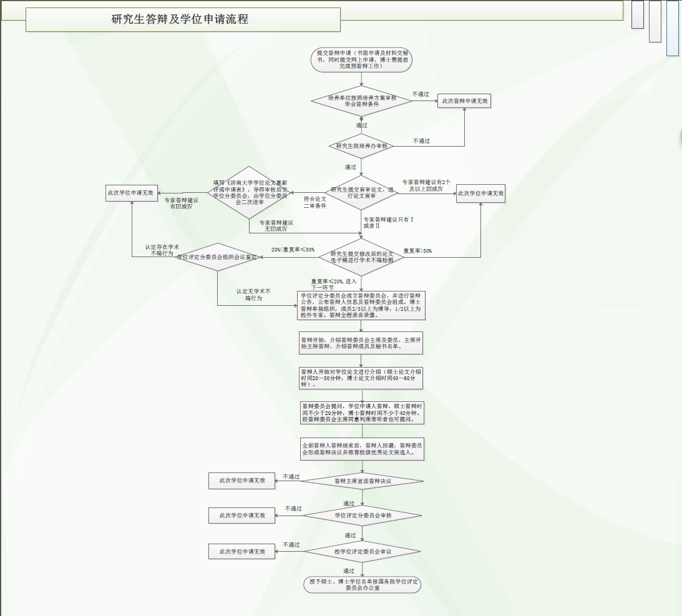Select the 答辩委员会提问 process box
The width and height of the screenshot is (682, 616).
(x=361, y=412)
